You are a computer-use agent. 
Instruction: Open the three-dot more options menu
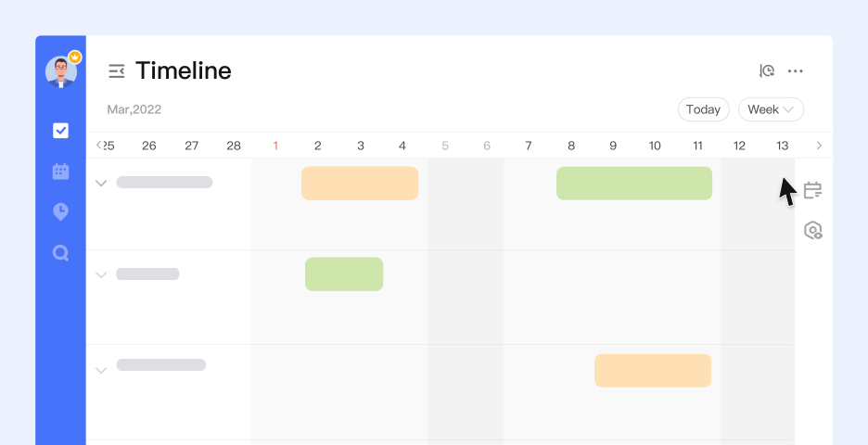click(x=795, y=71)
